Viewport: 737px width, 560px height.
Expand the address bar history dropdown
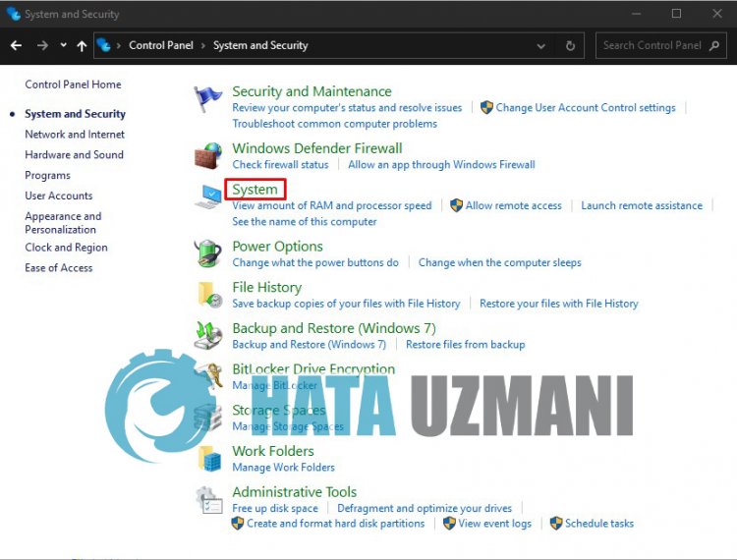542,45
